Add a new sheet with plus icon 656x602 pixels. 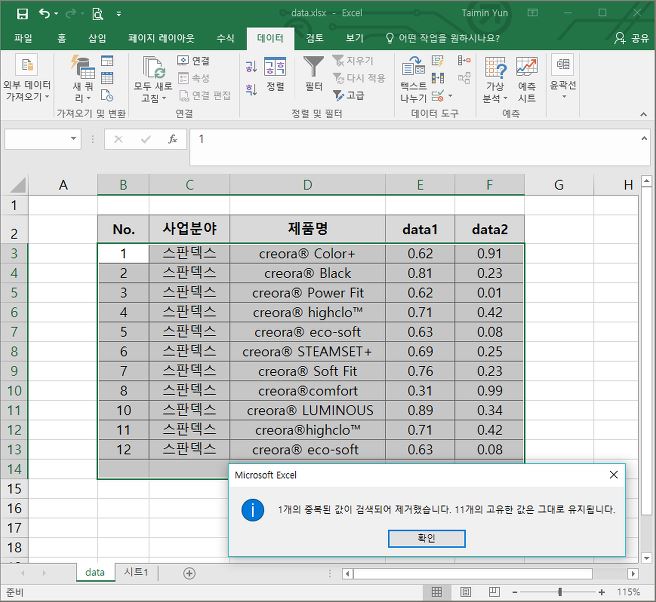click(189, 573)
